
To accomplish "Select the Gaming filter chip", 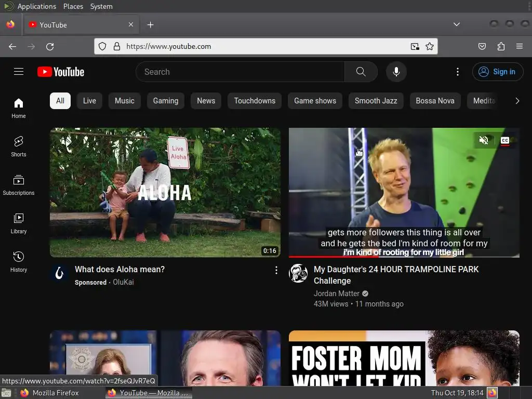I will tap(166, 101).
